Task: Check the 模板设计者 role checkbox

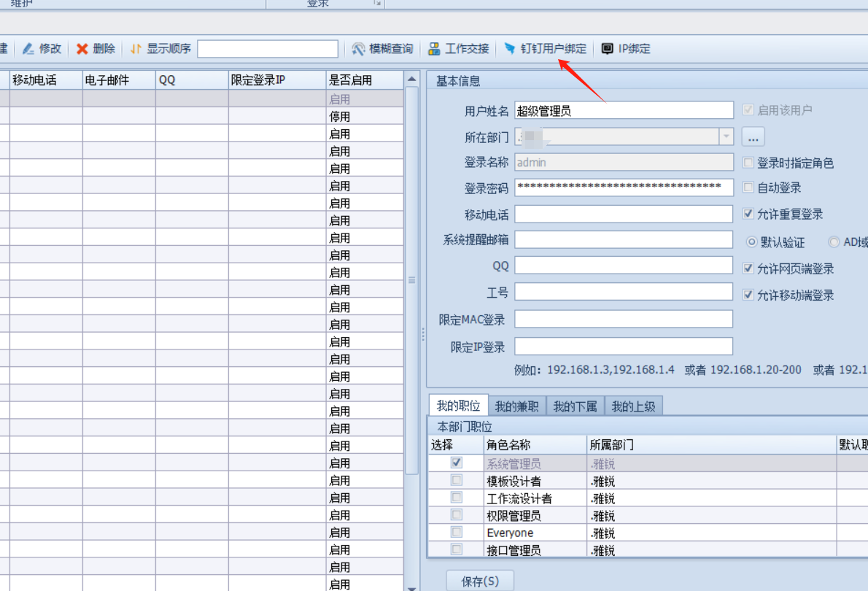Action: click(x=457, y=480)
